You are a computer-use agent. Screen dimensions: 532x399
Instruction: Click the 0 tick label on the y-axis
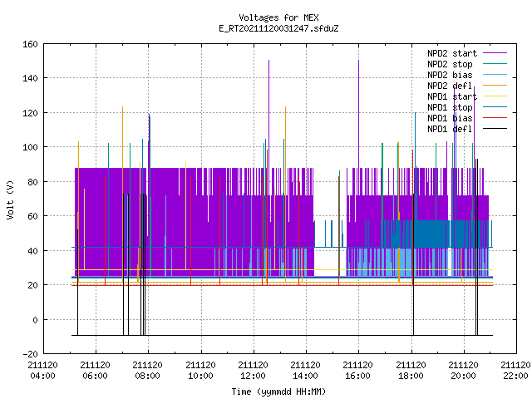pyautogui.click(x=35, y=320)
